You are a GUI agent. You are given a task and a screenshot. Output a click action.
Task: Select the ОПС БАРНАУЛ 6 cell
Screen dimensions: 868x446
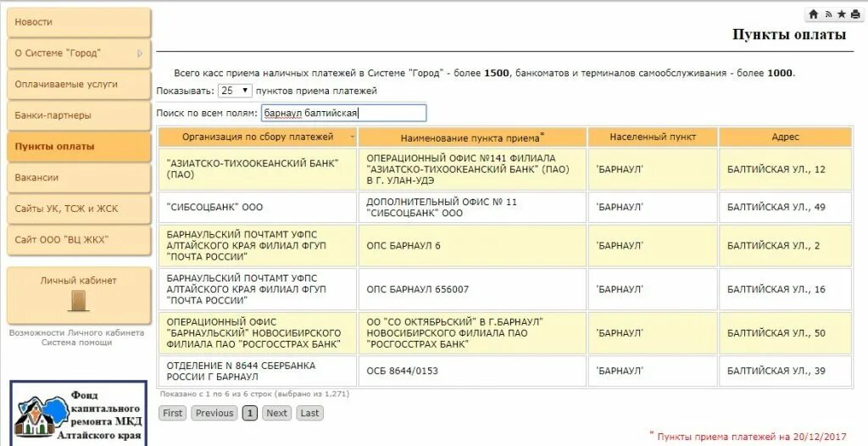[472, 245]
